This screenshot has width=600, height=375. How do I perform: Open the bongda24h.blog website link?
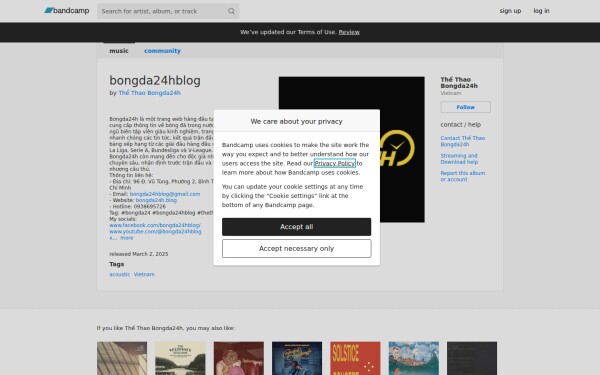(156, 200)
